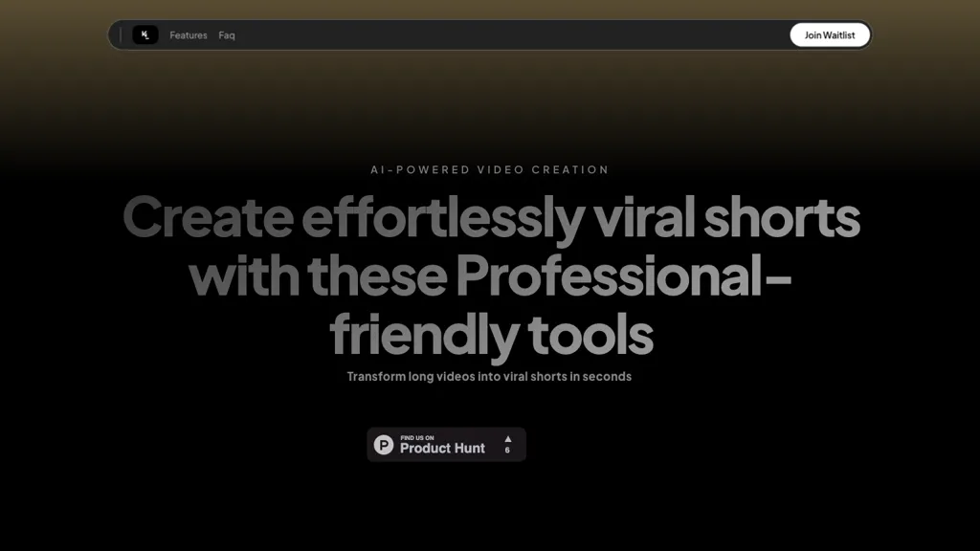Click the "FIND US ON" badge caption
The image size is (980, 551).
[x=416, y=438]
